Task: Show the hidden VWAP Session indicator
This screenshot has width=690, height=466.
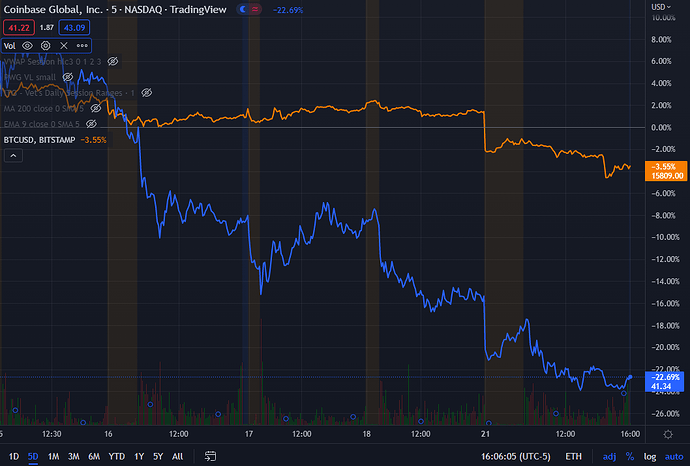Action: pos(113,61)
